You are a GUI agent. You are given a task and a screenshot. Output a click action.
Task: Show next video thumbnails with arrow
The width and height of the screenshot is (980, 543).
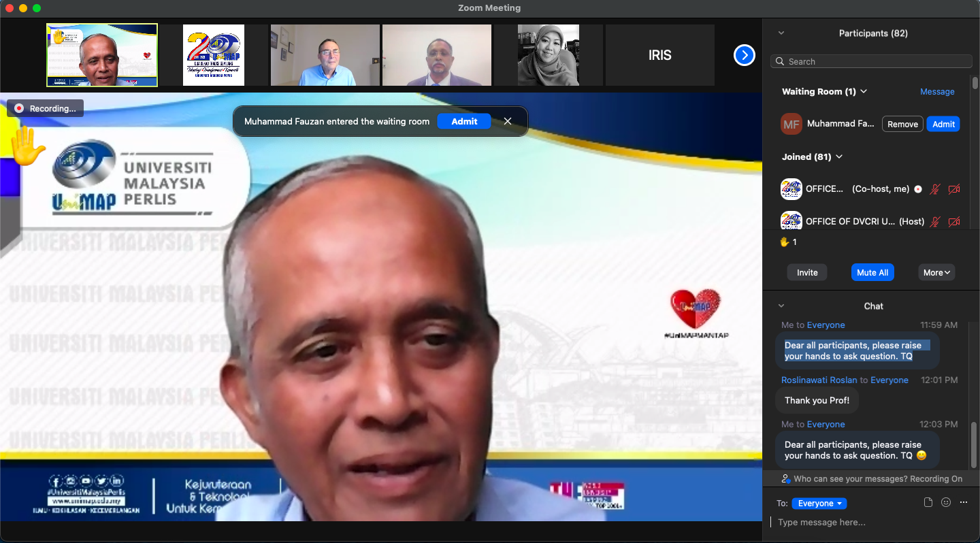point(744,55)
